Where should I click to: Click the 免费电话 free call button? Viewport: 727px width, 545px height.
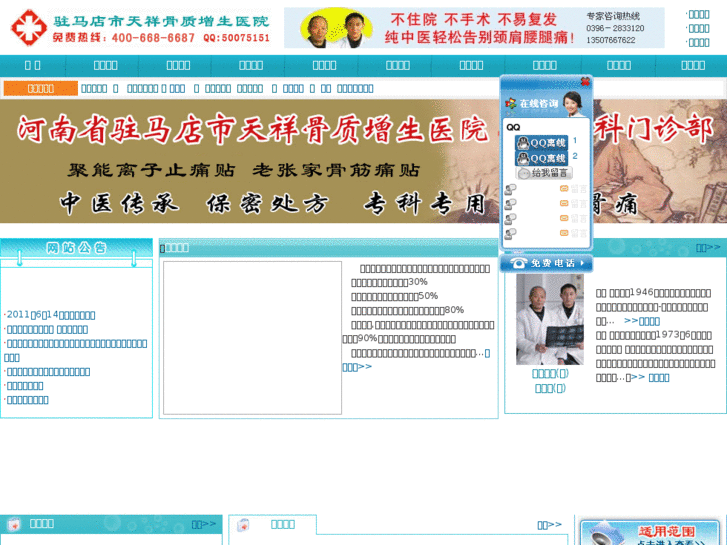546,263
